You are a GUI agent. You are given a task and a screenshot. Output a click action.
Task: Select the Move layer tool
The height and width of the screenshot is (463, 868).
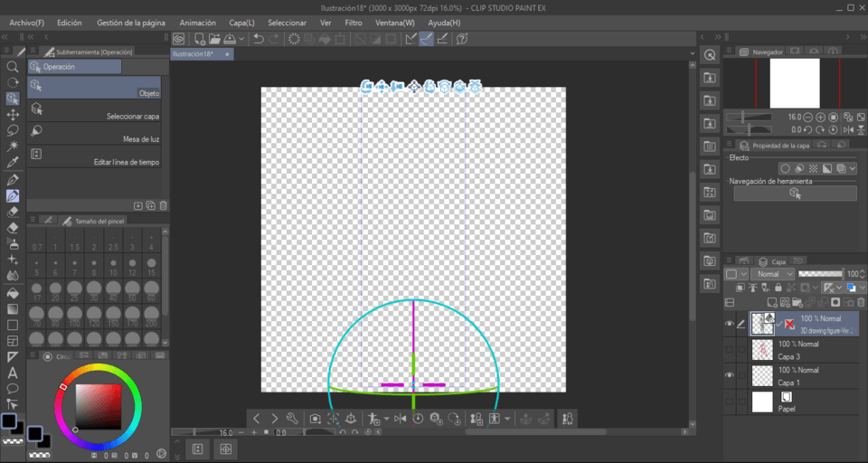pos(12,115)
